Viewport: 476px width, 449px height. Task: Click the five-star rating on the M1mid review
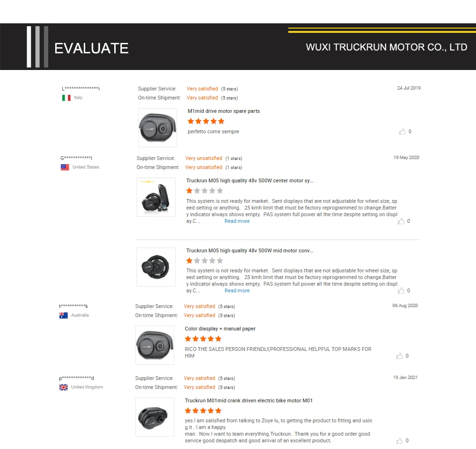[x=206, y=121]
